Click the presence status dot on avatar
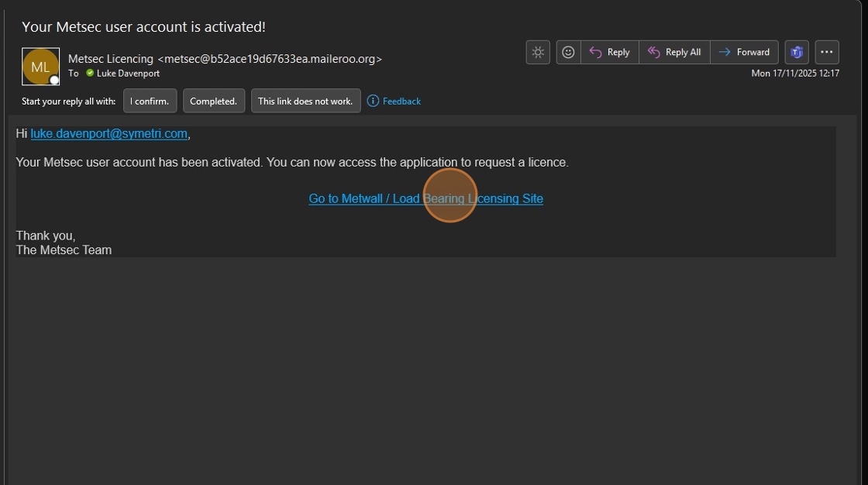 54,80
